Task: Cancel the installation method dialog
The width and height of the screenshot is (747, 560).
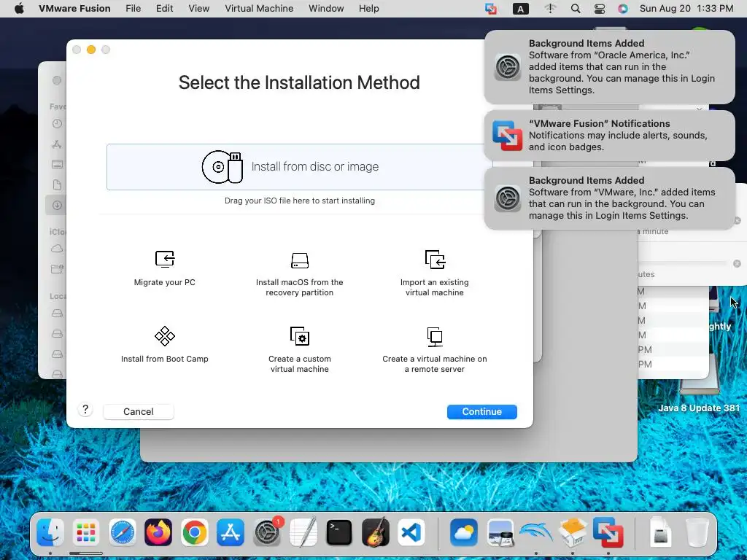Action: (139, 412)
